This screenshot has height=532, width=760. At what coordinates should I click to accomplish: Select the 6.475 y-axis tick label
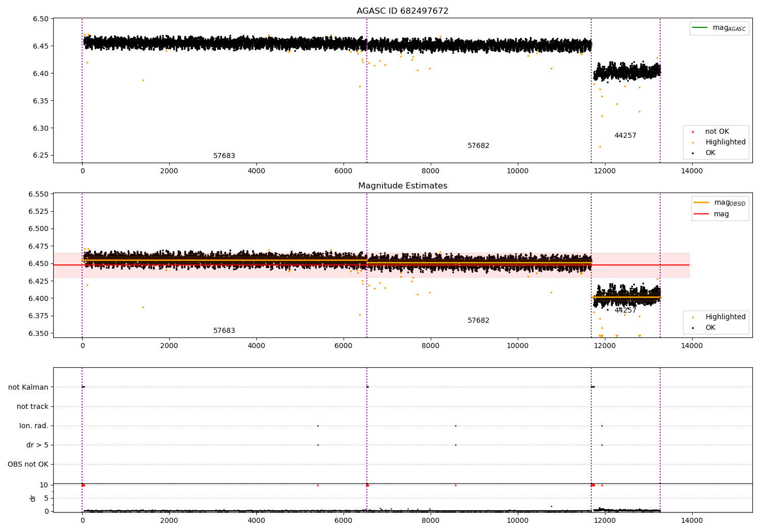tap(39, 247)
